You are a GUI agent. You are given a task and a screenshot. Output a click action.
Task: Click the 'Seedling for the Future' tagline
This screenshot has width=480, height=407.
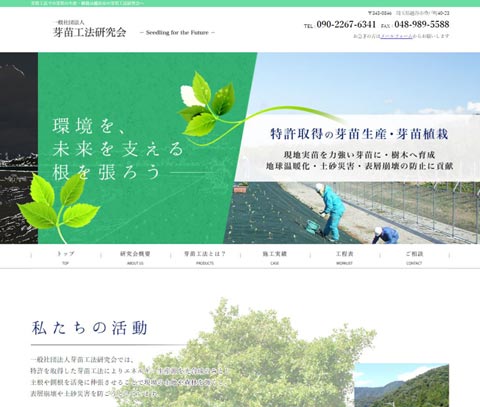click(x=177, y=33)
